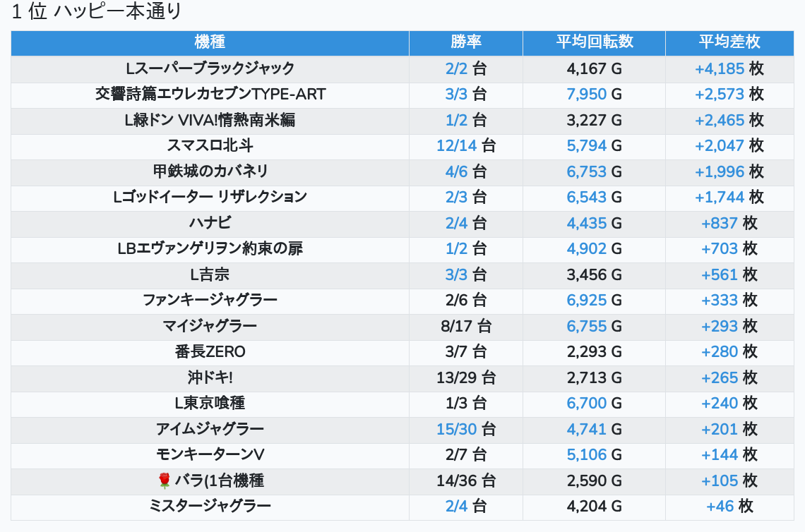Click average spins value 4,167 G

click(x=595, y=68)
